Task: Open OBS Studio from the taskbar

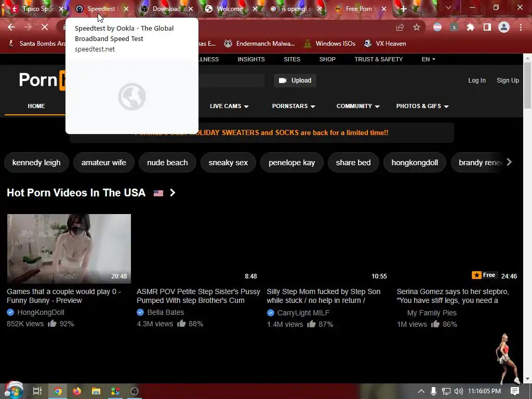Action: 135,391
